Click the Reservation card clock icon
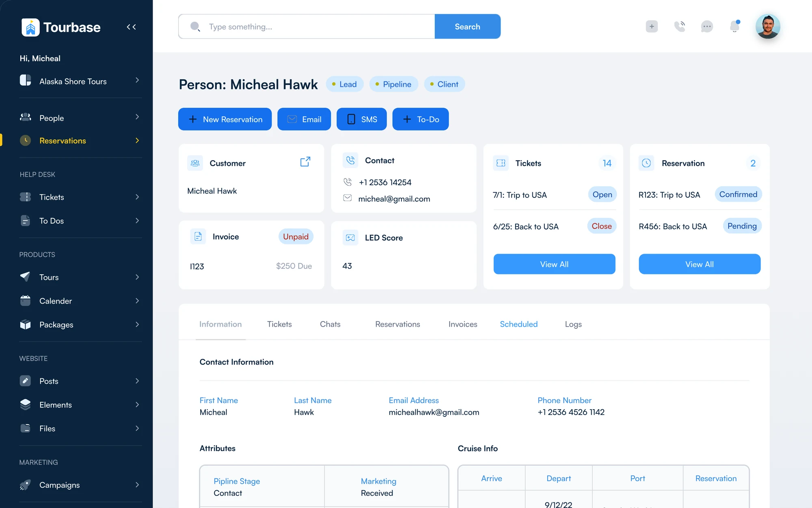 tap(646, 163)
